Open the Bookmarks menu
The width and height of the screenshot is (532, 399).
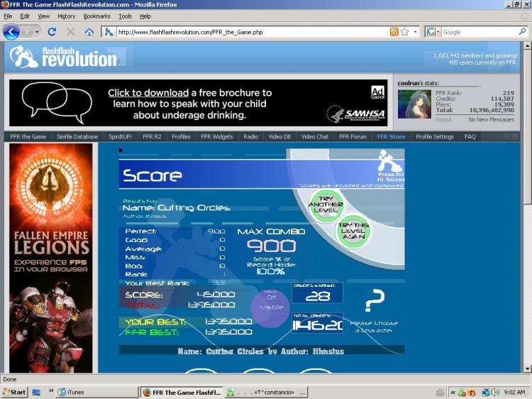(x=96, y=16)
